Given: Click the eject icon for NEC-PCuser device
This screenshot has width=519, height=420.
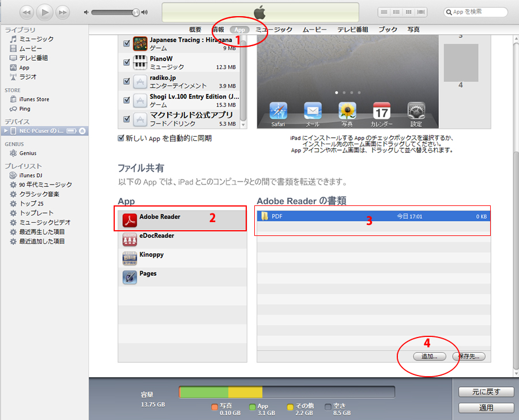Looking at the screenshot, I should (x=82, y=131).
